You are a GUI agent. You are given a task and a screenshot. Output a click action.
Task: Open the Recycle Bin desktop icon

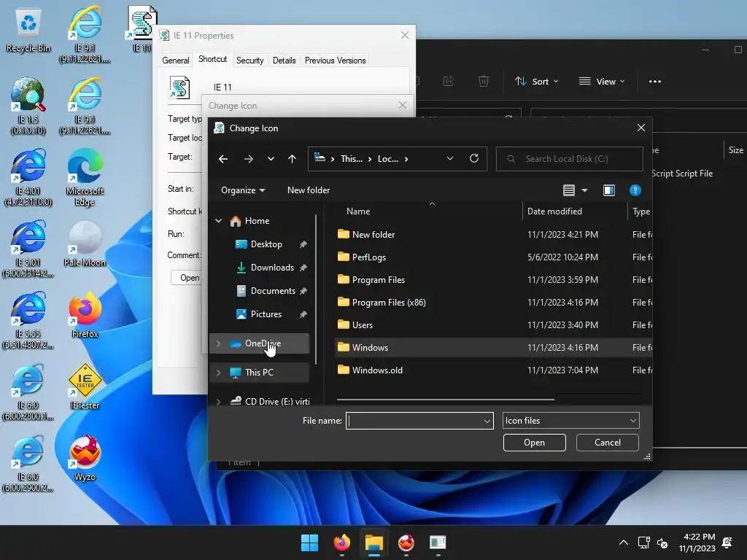pos(28,30)
